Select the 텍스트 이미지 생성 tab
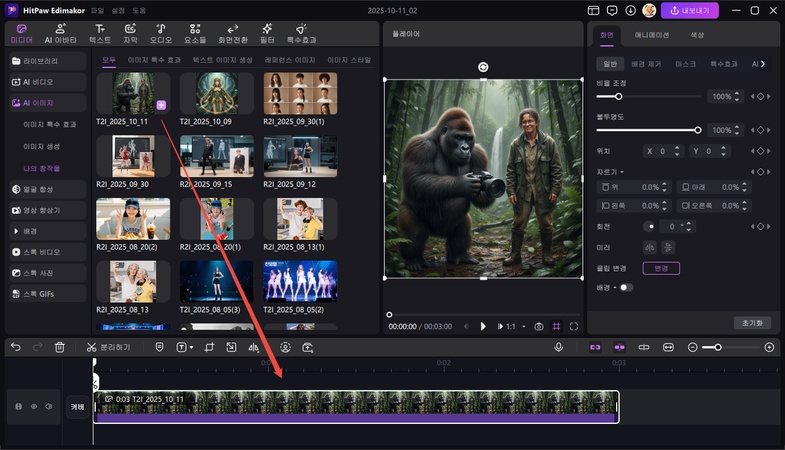Image resolution: width=785 pixels, height=450 pixels. pos(223,60)
